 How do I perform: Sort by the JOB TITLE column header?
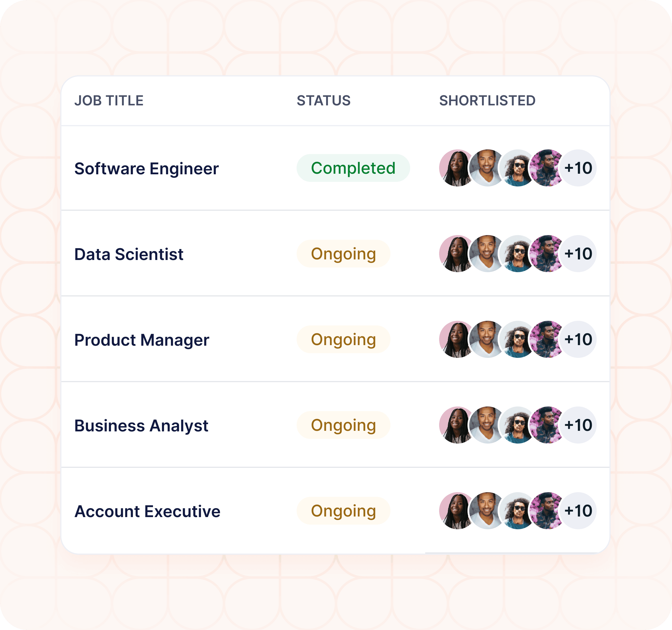[x=109, y=101]
